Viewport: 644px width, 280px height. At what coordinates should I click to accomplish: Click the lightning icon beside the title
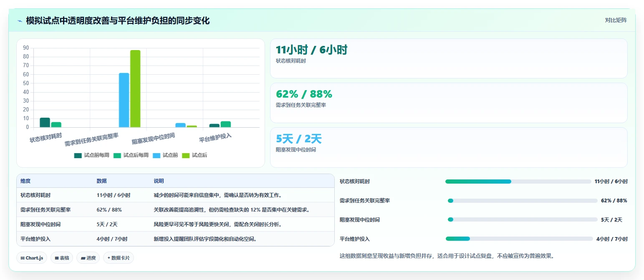tap(20, 20)
